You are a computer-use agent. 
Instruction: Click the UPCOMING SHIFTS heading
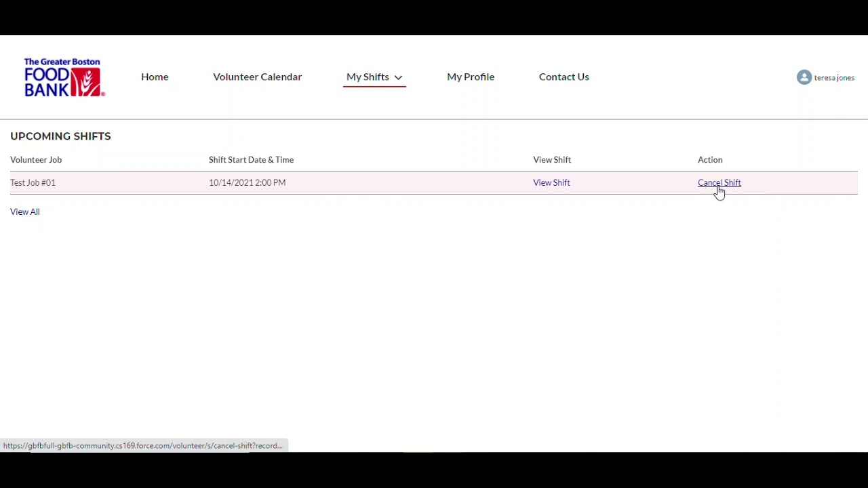60,136
